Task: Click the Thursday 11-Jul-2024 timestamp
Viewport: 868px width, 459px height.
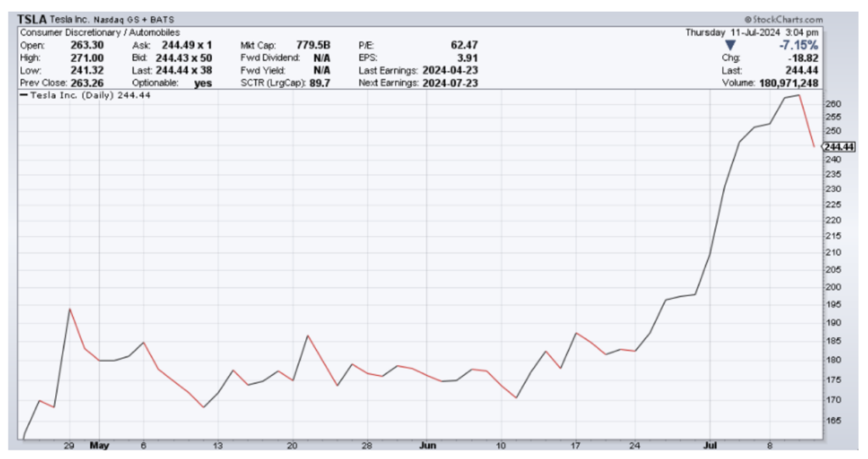Action: pos(752,33)
